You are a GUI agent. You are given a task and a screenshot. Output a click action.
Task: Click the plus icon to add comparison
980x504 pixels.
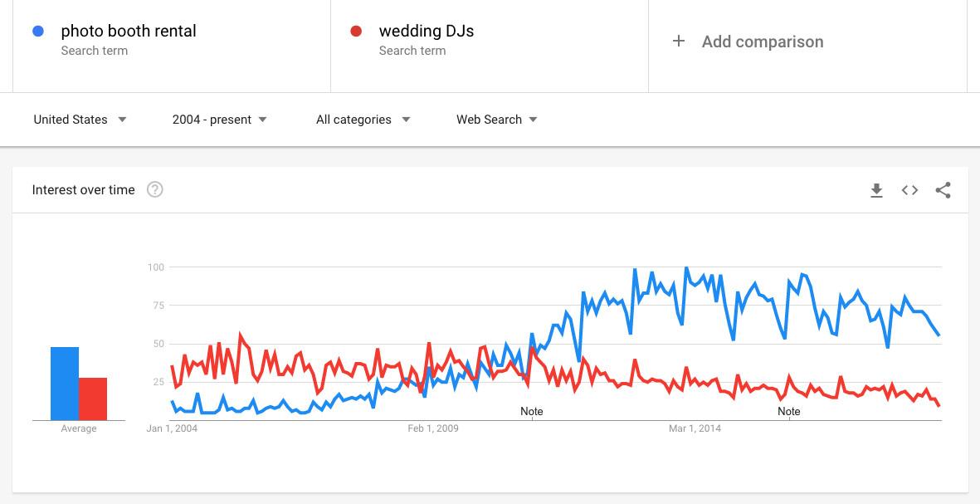[679, 42]
